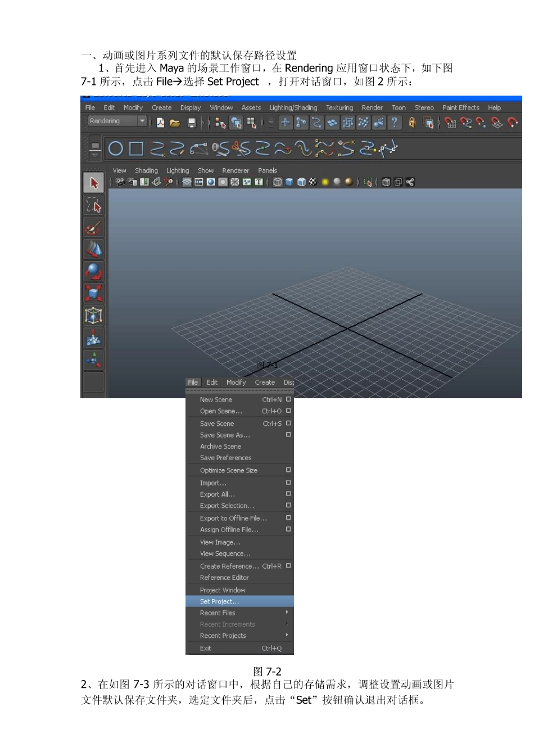This screenshot has height=756, width=534.
Task: Select the Move tool with cone icon
Action: [x=94, y=249]
